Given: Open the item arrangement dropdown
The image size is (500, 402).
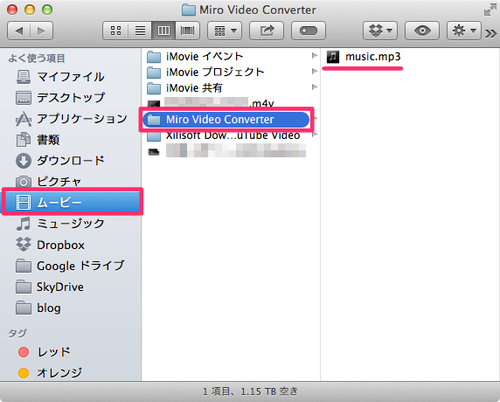Looking at the screenshot, I should point(225,31).
